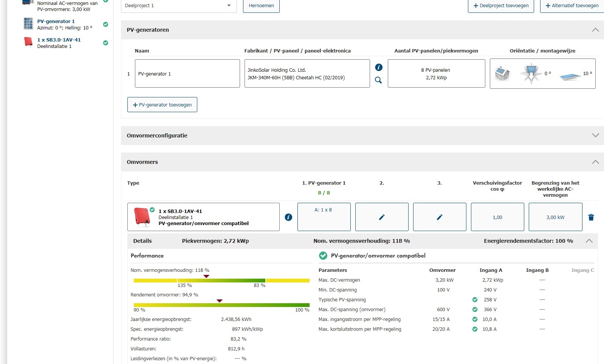This screenshot has width=604, height=364.
Task: Edit input 2 assignment with the pencil icon
Action: (x=382, y=217)
